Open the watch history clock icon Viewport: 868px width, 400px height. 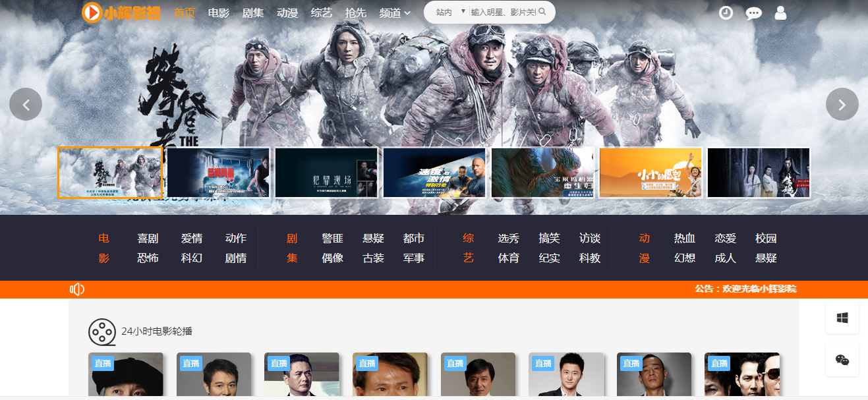726,13
